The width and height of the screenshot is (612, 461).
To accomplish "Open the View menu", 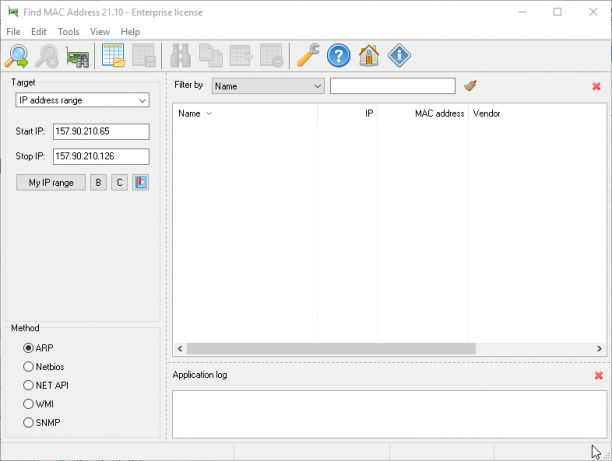I will click(100, 32).
